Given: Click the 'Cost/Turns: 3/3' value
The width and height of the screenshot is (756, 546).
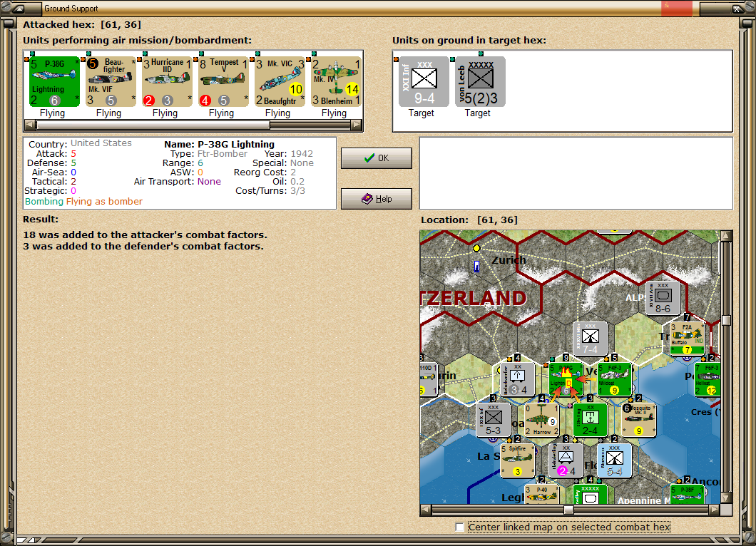Looking at the screenshot, I should (x=297, y=191).
